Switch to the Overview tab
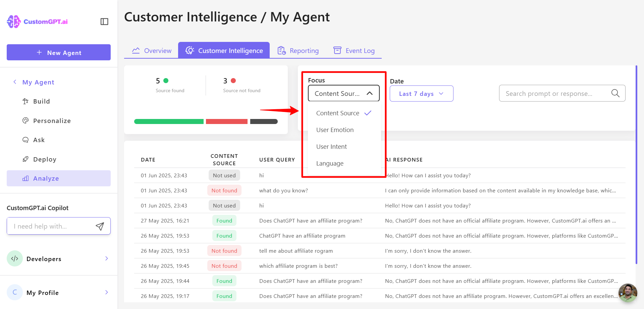Image resolution: width=644 pixels, height=309 pixels. 151,50
